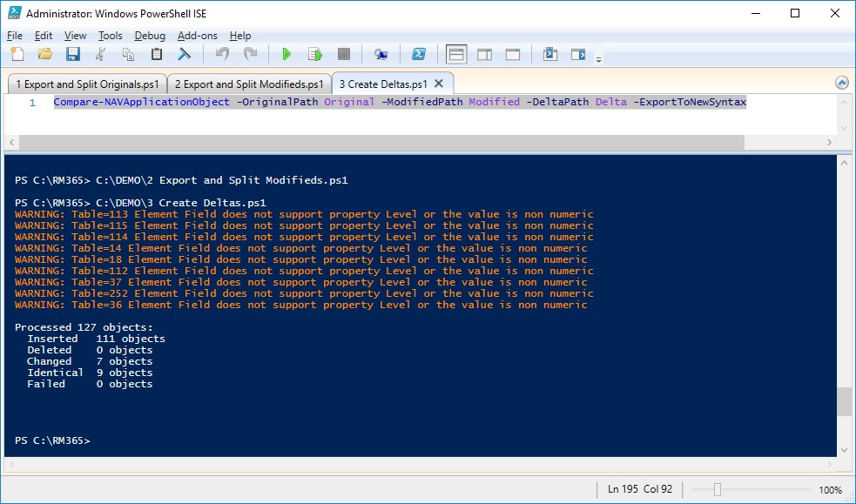Save the script using floppy disk icon

point(73,54)
